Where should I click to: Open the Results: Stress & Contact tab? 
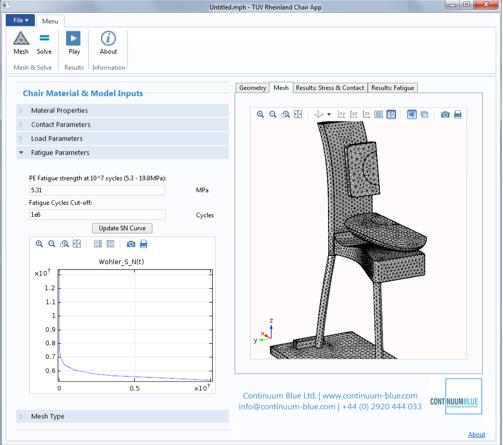330,88
